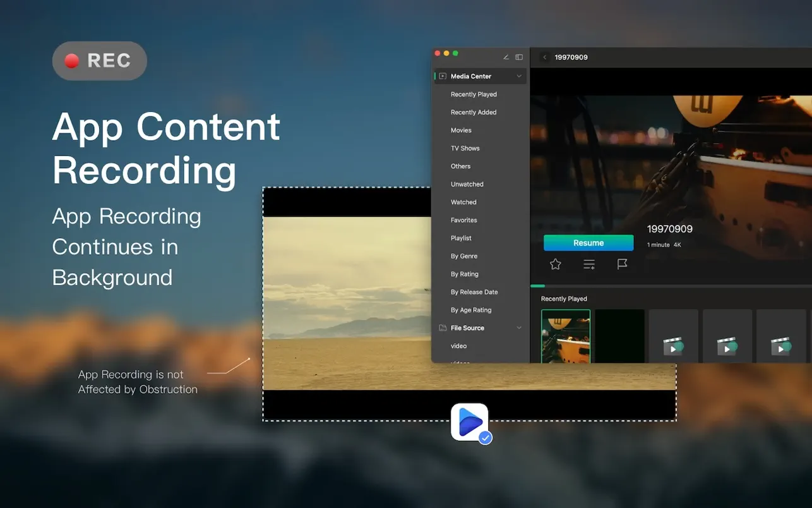
Task: Collapse the File Source section chevron
Action: coord(519,328)
